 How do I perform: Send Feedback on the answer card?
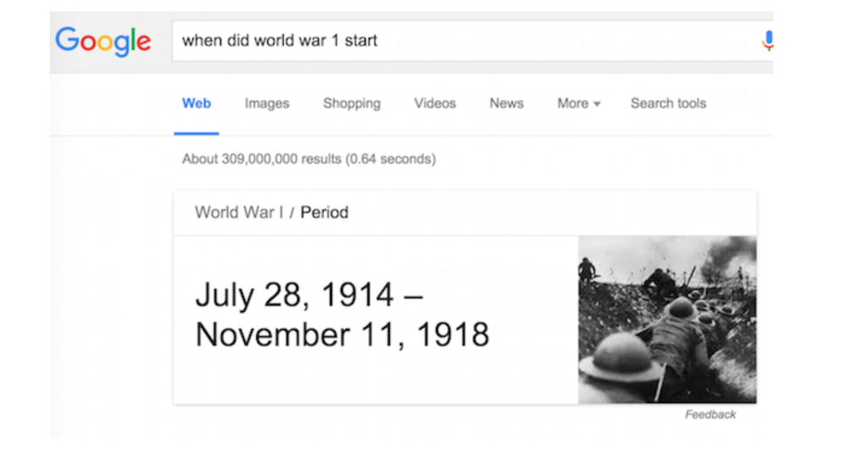point(710,414)
